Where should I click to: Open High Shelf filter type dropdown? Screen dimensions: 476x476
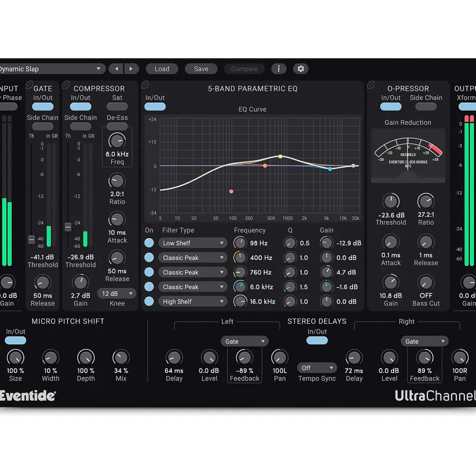(x=193, y=302)
